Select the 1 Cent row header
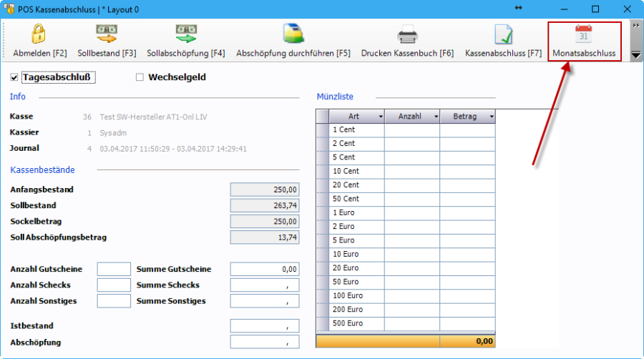 pos(322,130)
